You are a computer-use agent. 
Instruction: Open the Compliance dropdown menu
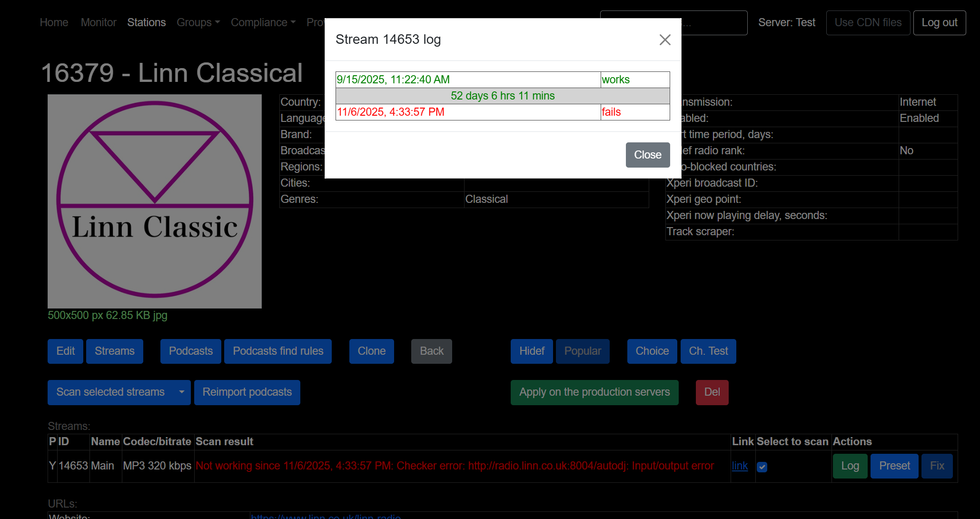(x=263, y=22)
